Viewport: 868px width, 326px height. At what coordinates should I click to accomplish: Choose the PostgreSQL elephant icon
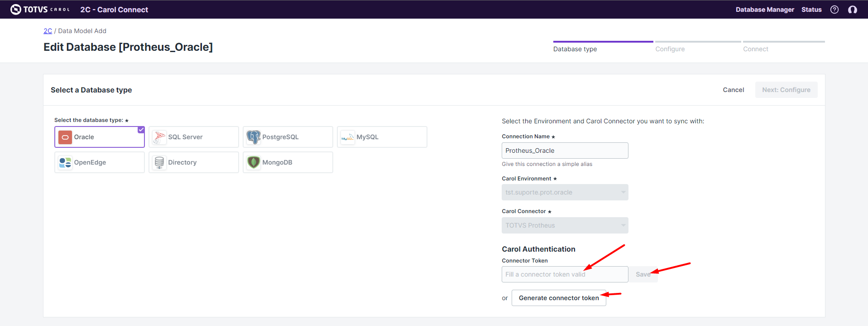pyautogui.click(x=254, y=137)
